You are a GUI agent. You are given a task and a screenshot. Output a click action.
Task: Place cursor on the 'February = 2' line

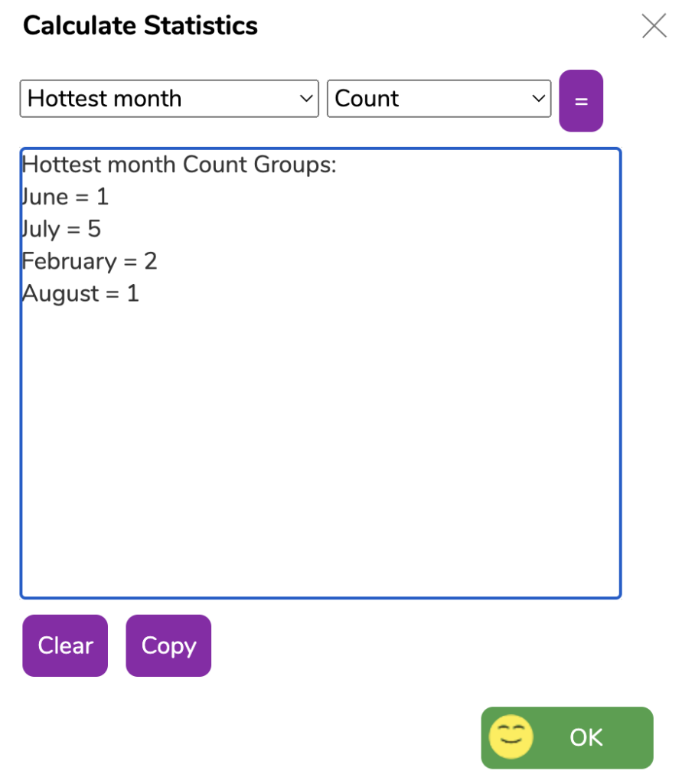coord(90,261)
